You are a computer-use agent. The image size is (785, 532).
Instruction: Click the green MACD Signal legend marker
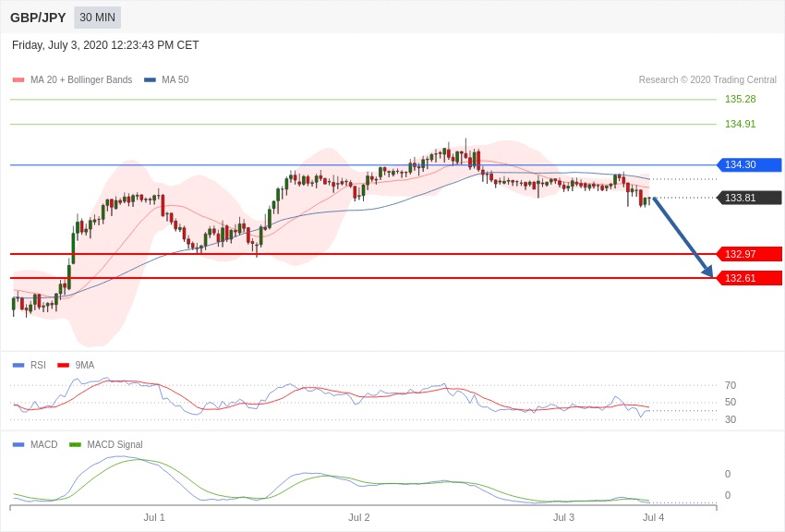point(75,445)
